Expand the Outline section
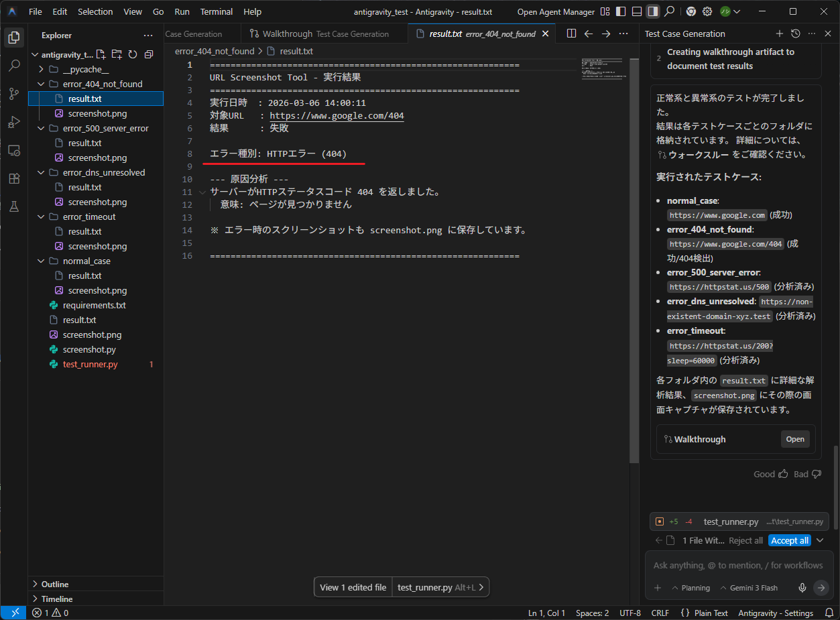Viewport: 840px width, 620px height. [x=96, y=584]
